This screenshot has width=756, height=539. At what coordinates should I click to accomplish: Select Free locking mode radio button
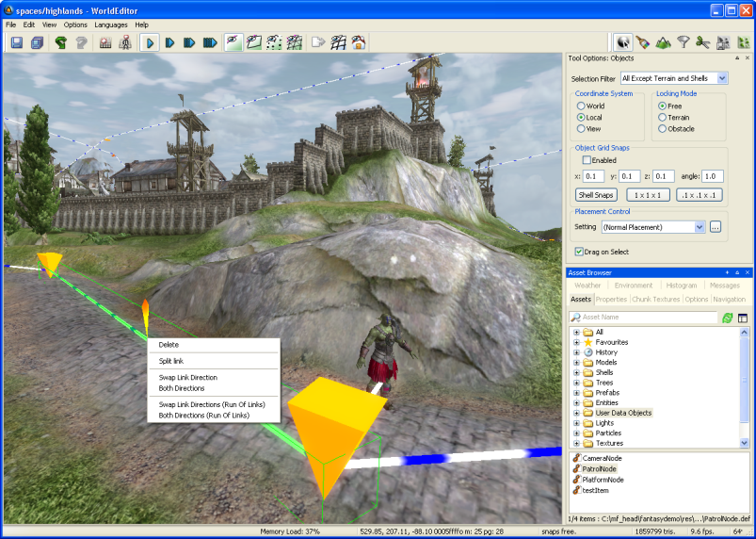[662, 106]
